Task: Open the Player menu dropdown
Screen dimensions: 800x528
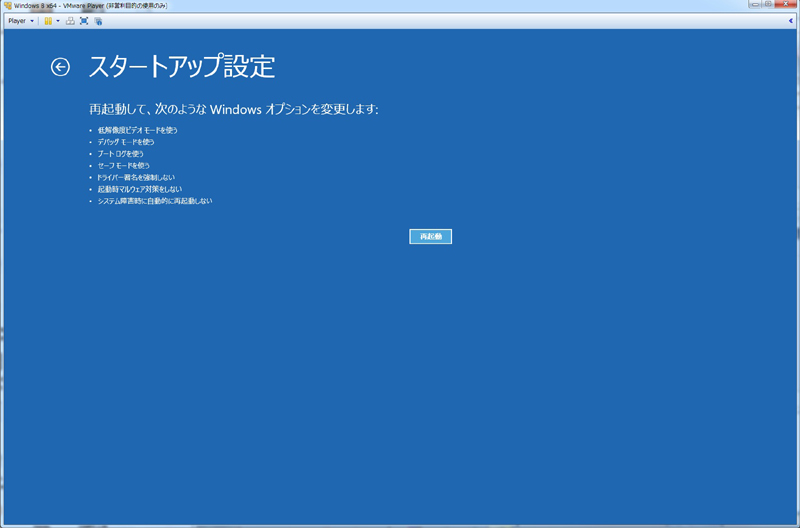Action: (x=21, y=21)
